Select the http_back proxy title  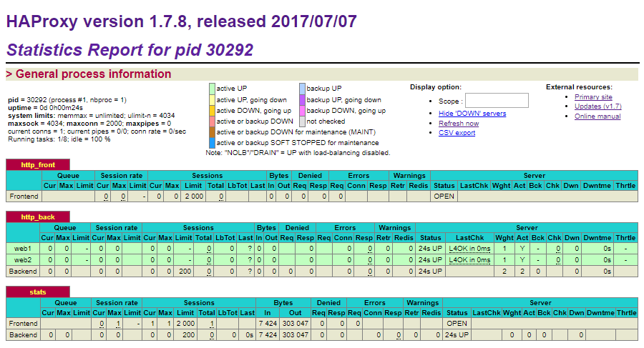(x=38, y=217)
